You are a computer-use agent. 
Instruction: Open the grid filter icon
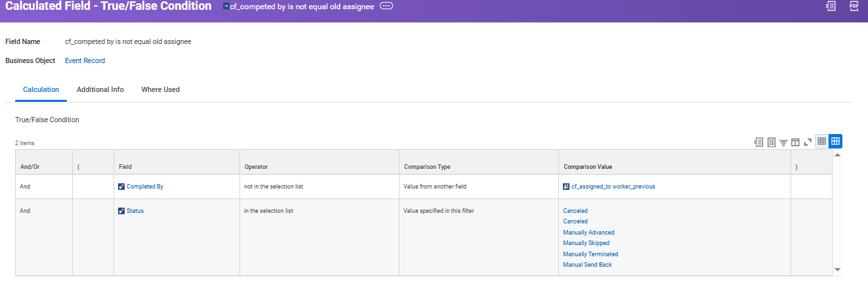783,142
